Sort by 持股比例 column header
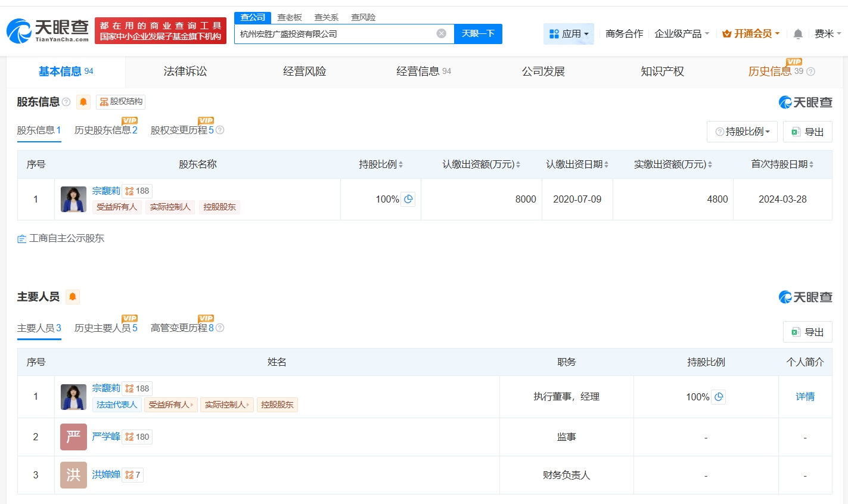The height and width of the screenshot is (504, 848). point(381,164)
